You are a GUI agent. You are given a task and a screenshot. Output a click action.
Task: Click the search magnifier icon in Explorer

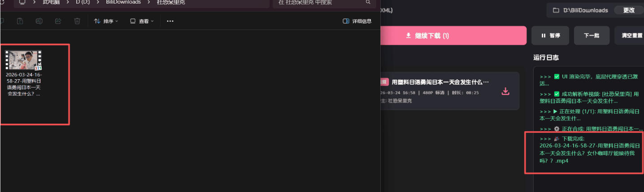[x=368, y=2]
